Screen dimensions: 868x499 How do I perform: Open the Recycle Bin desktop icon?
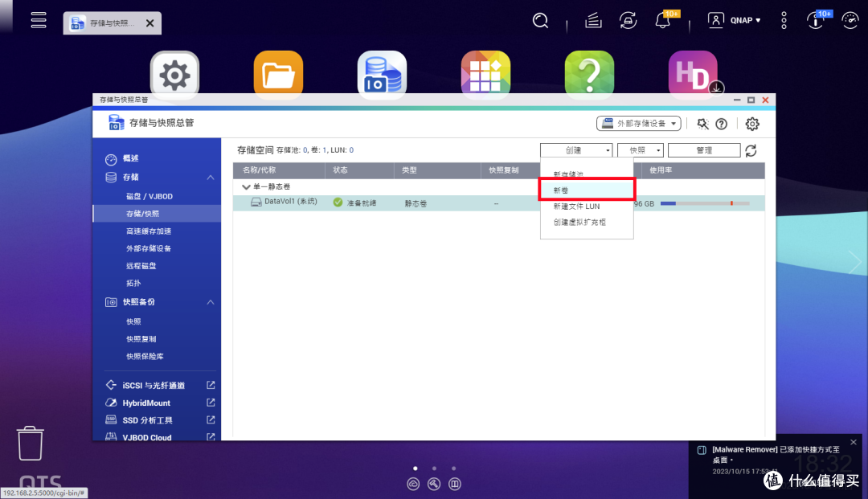pyautogui.click(x=30, y=443)
